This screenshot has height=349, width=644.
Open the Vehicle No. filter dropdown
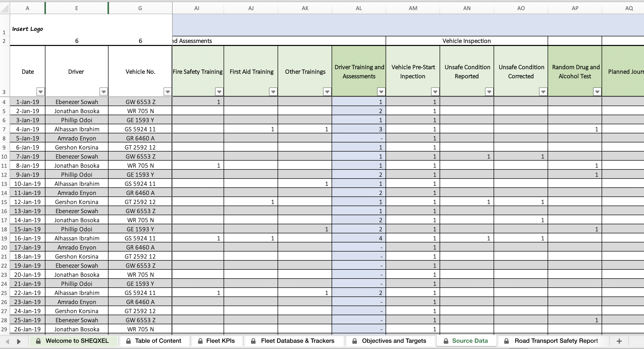pos(168,92)
